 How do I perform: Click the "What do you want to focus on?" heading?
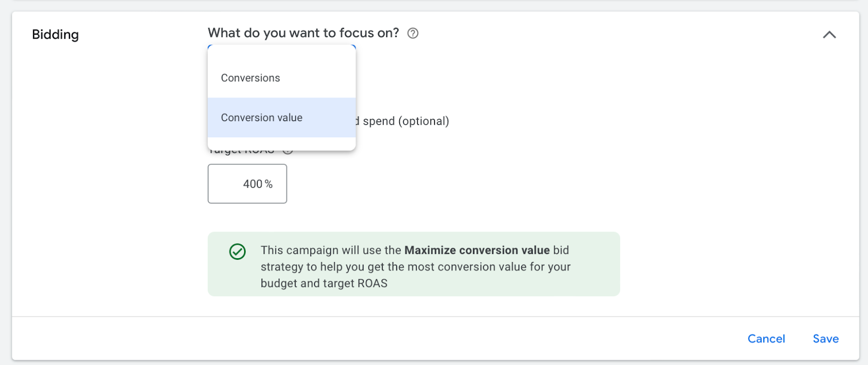tap(303, 33)
